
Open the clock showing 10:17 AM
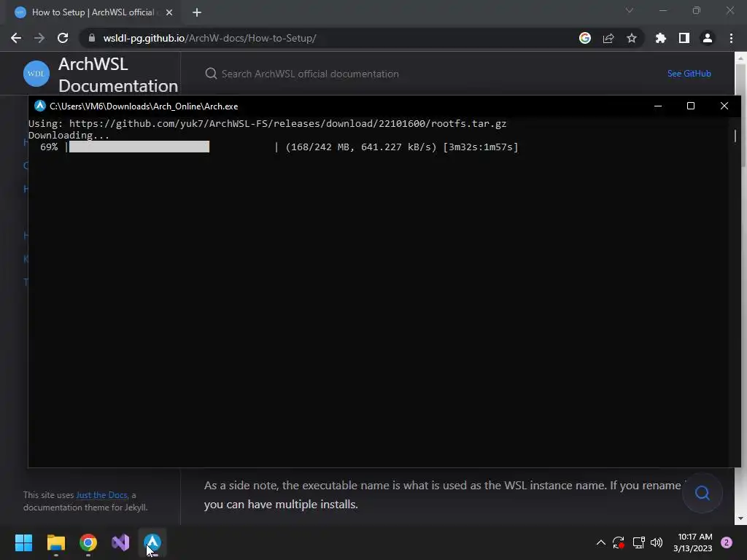coord(693,542)
